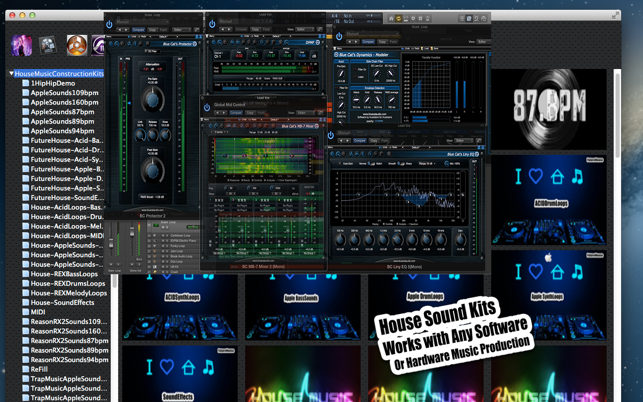Open the purple concert-photo app icon
Viewport: 643px width, 402px height.
point(21,45)
